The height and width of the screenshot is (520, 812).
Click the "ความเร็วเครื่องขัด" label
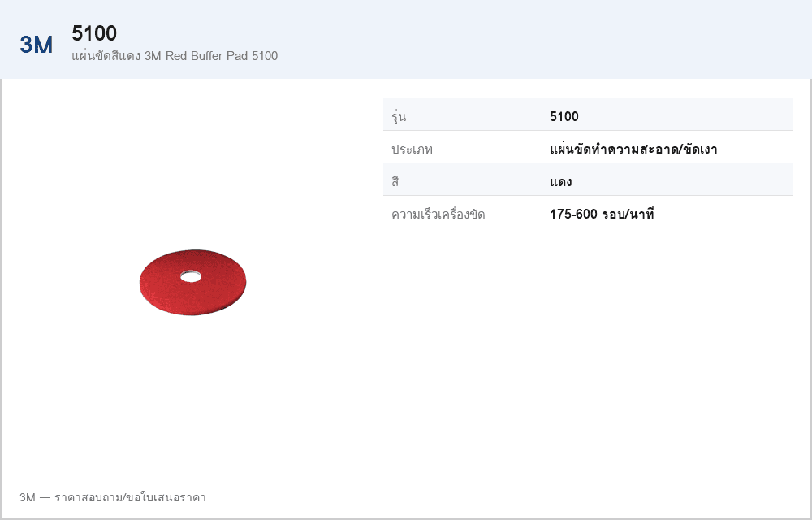[438, 214]
